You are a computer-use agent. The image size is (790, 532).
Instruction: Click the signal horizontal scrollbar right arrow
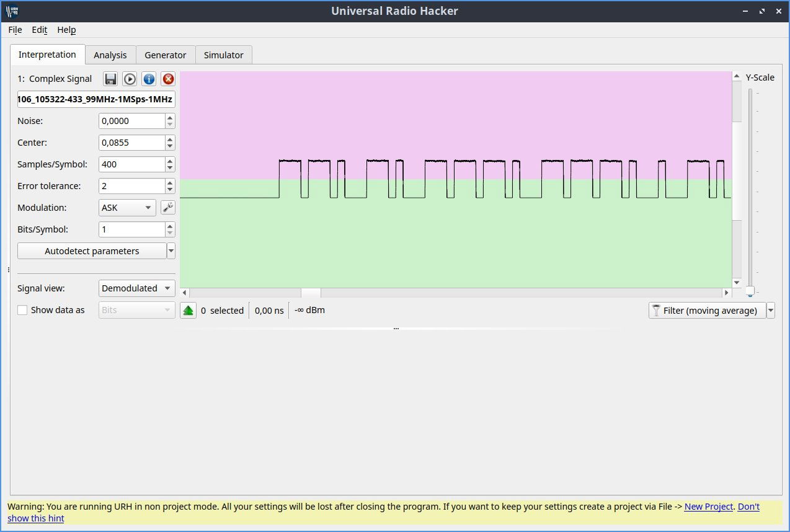[x=727, y=293]
